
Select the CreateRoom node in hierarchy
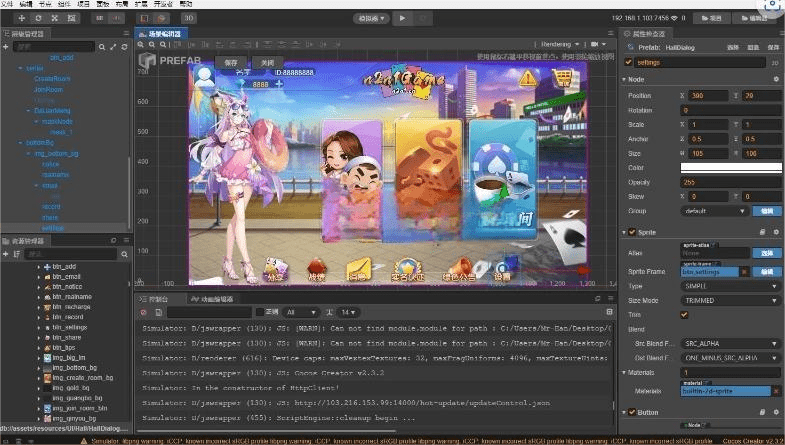(52, 79)
